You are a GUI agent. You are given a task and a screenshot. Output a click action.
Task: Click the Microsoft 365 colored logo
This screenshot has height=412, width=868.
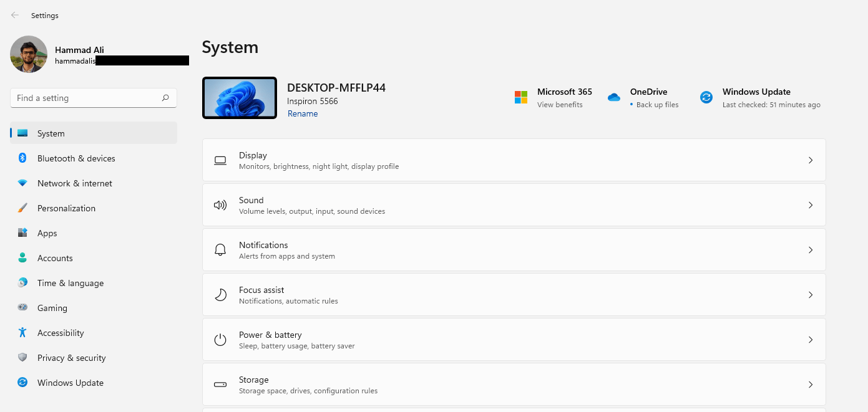[x=521, y=97]
